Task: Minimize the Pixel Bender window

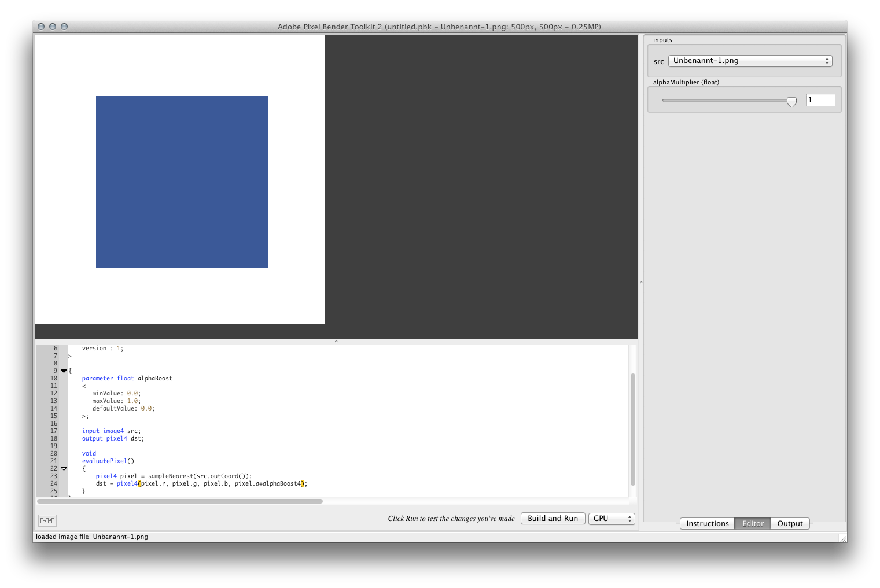Action: pos(53,27)
